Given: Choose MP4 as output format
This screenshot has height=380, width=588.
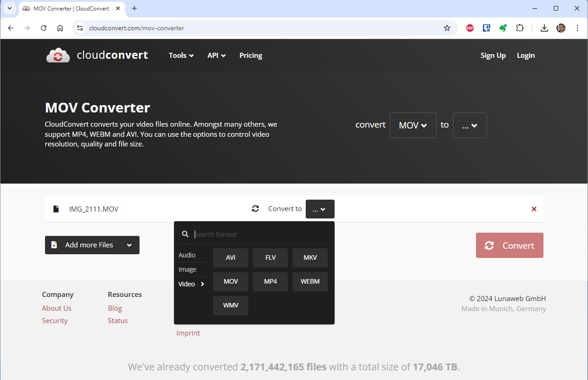Looking at the screenshot, I should (270, 281).
